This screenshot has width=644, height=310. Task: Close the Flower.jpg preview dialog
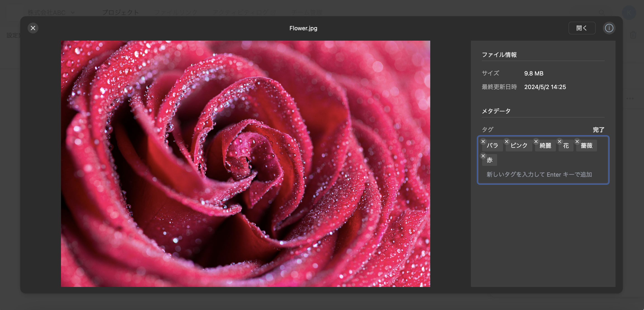pos(33,28)
